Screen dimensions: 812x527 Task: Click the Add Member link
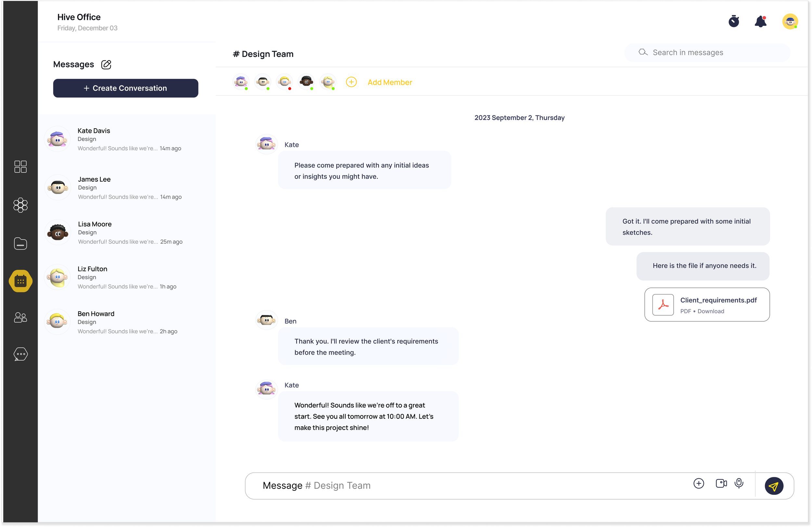tap(390, 82)
